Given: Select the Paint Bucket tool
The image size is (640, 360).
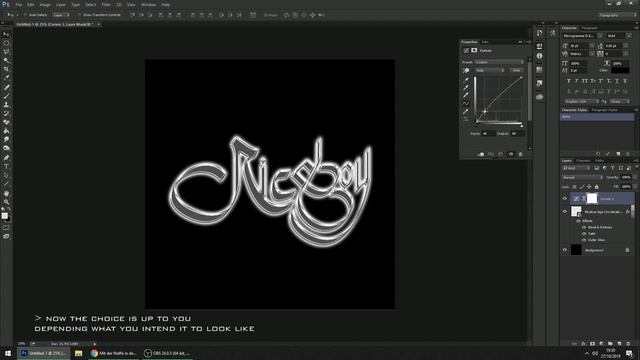Looking at the screenshot, I should (x=6, y=131).
